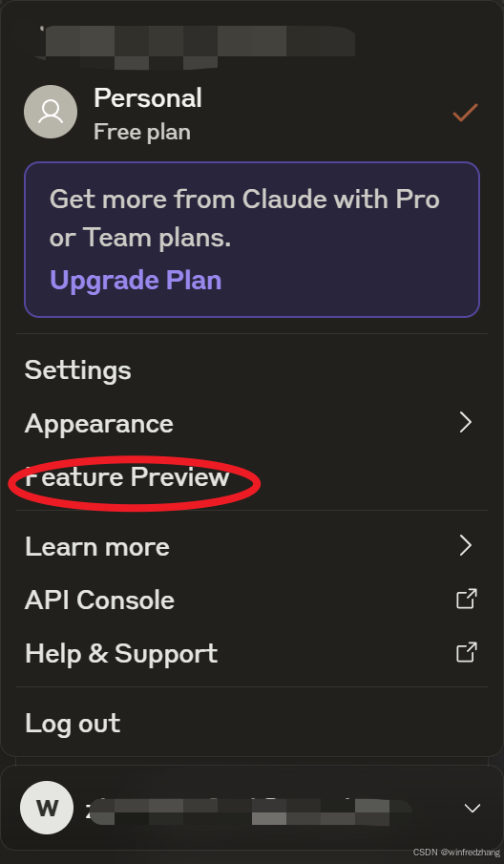Log out of the account
The image size is (504, 864).
click(x=73, y=723)
